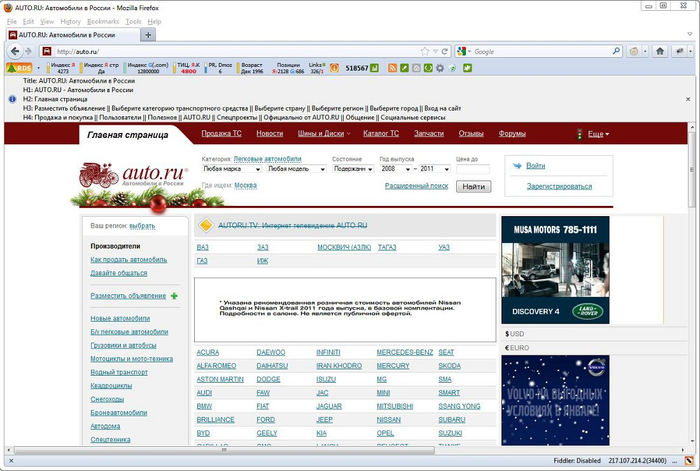Click the orange RSS feed icon in RDS bar

pyautogui.click(x=392, y=68)
